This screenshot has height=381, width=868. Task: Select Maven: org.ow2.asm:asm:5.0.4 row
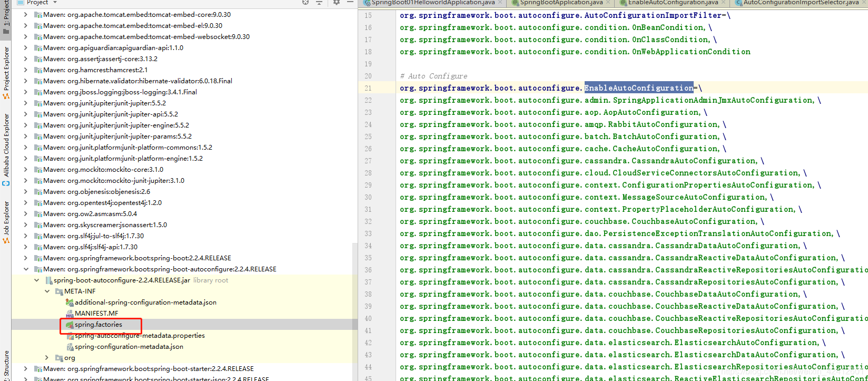184,214
